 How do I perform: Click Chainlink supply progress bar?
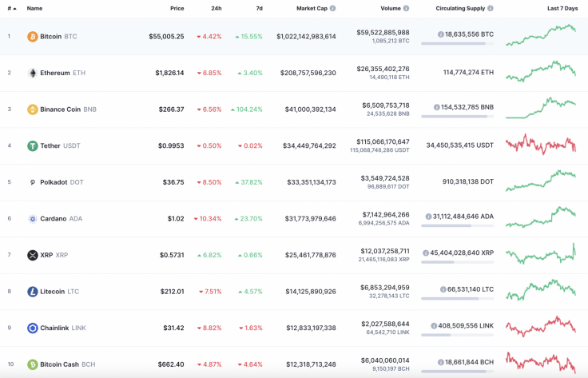[x=457, y=335]
